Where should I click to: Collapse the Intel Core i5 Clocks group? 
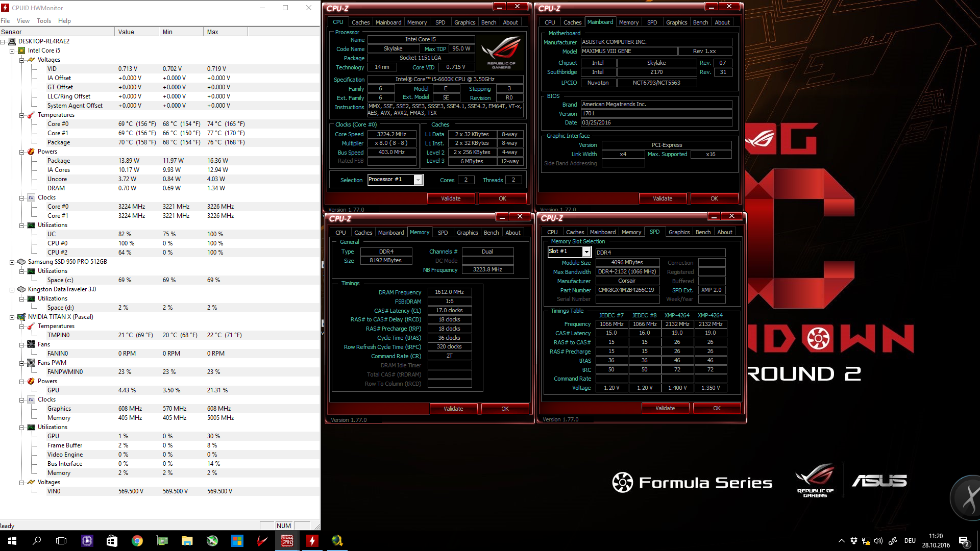coord(21,197)
